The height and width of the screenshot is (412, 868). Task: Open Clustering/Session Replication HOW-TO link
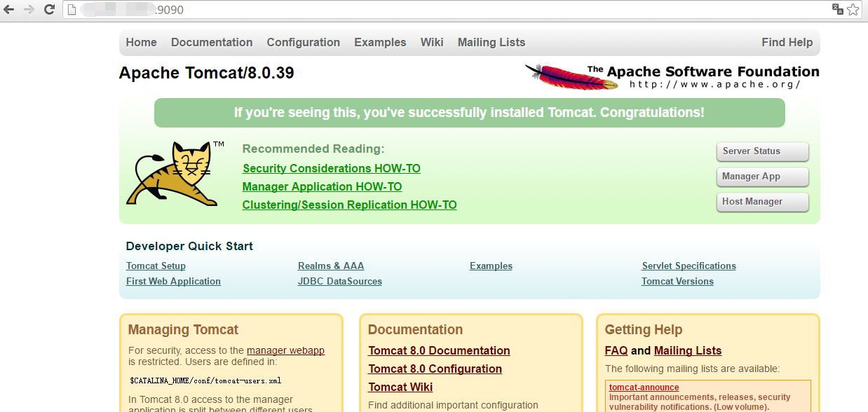pos(349,205)
